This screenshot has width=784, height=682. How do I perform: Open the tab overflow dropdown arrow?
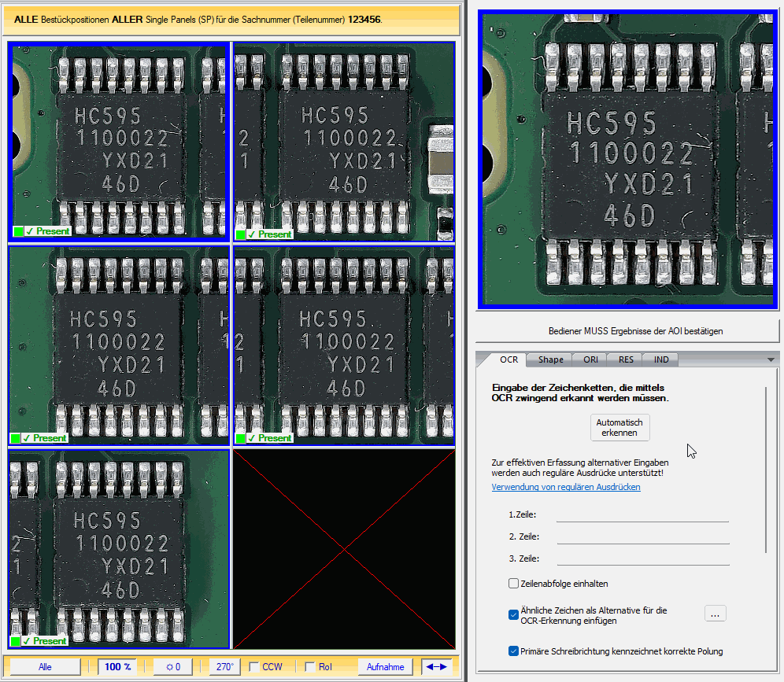[x=771, y=359]
